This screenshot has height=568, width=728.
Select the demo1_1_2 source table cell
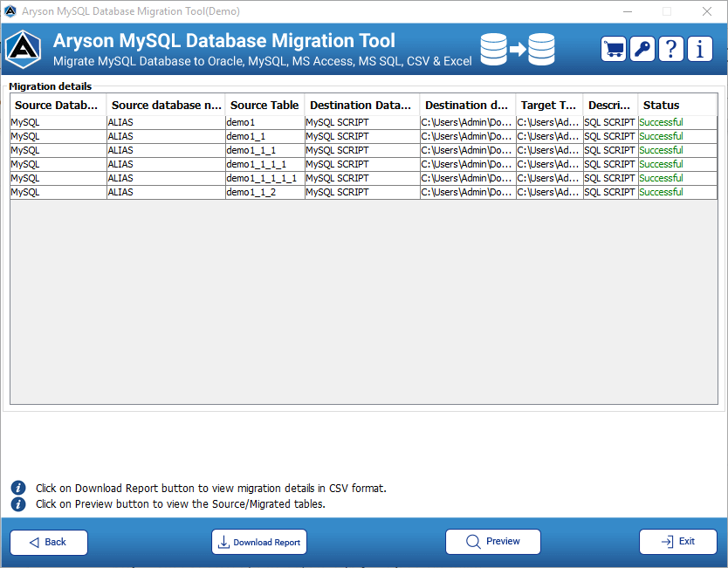point(264,192)
